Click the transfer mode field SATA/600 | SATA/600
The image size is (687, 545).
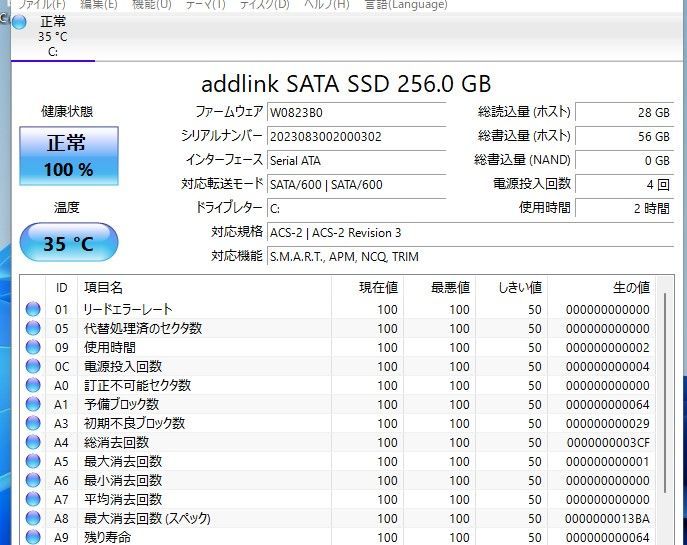pos(357,184)
